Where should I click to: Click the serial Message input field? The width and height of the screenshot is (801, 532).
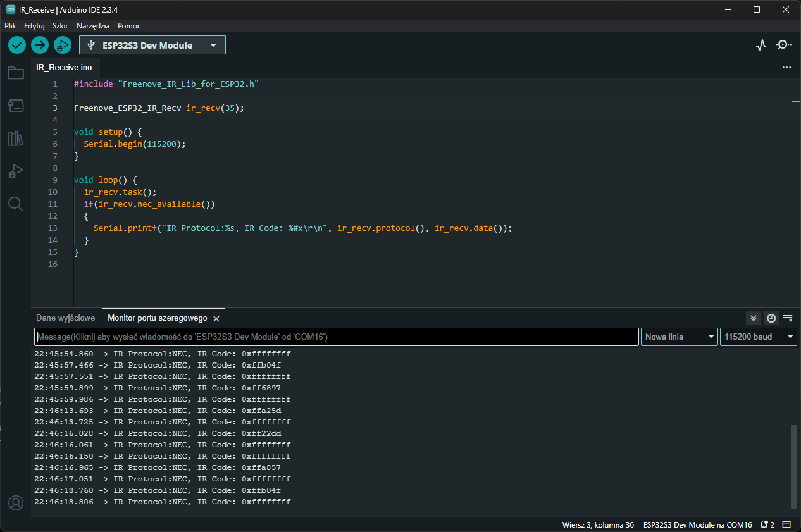(x=337, y=337)
